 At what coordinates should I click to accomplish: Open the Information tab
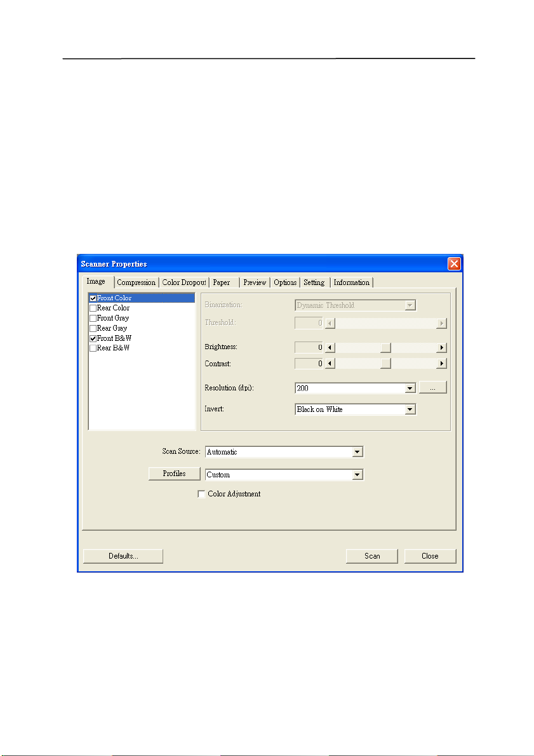click(x=352, y=282)
